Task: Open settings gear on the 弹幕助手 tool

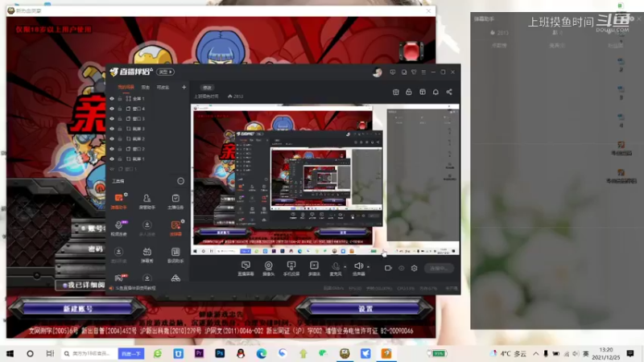Action: point(126,195)
